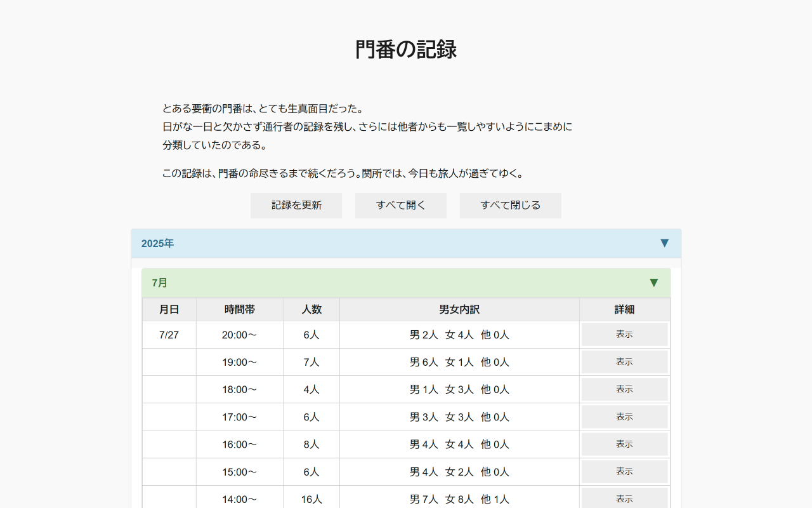Click the 19:00〜 time cell

240,362
